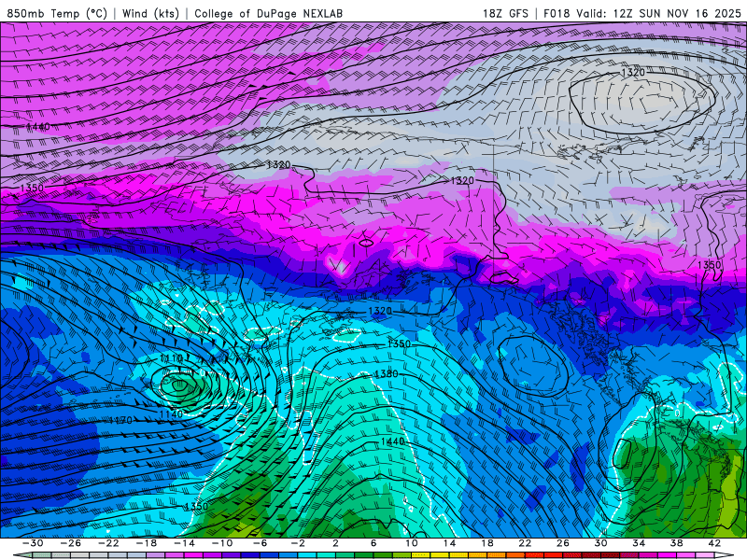
Task: Click the "-14" colorbar scale value
Action: coord(184,543)
